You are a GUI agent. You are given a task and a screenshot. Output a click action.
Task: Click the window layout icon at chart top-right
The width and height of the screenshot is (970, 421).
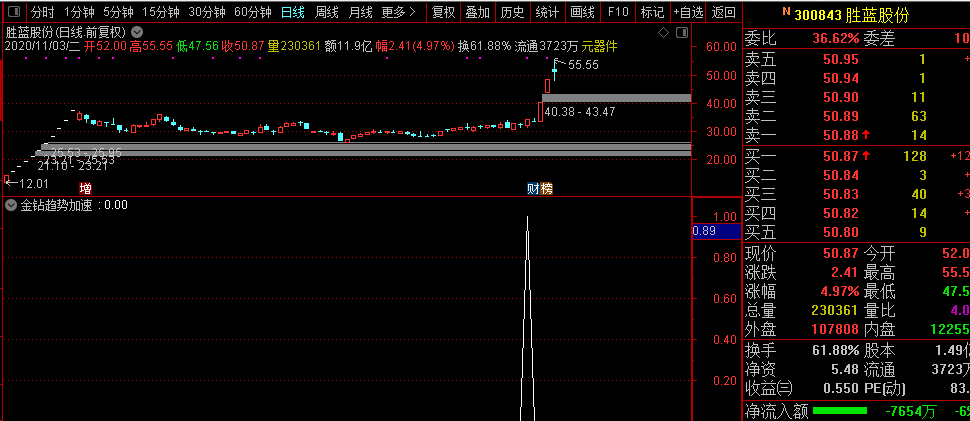tap(681, 32)
